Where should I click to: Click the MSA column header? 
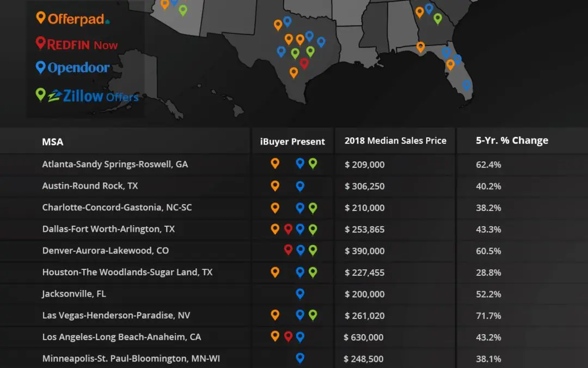(53, 142)
